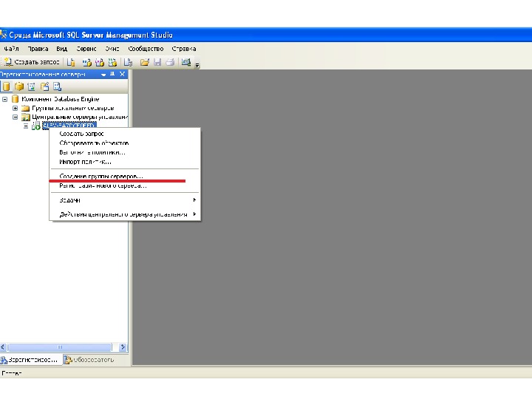The height and width of the screenshot is (399, 532).
Task: Open the Задачи submenu
Action: (x=125, y=200)
